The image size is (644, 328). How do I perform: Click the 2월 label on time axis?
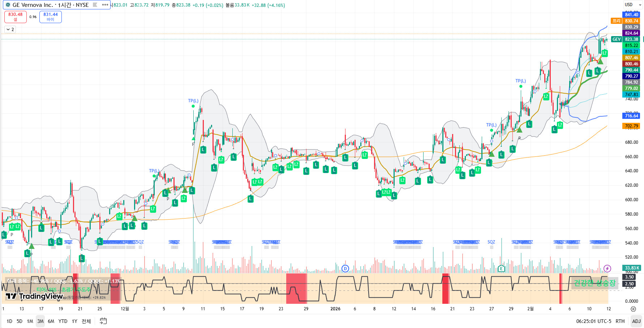pos(530,309)
